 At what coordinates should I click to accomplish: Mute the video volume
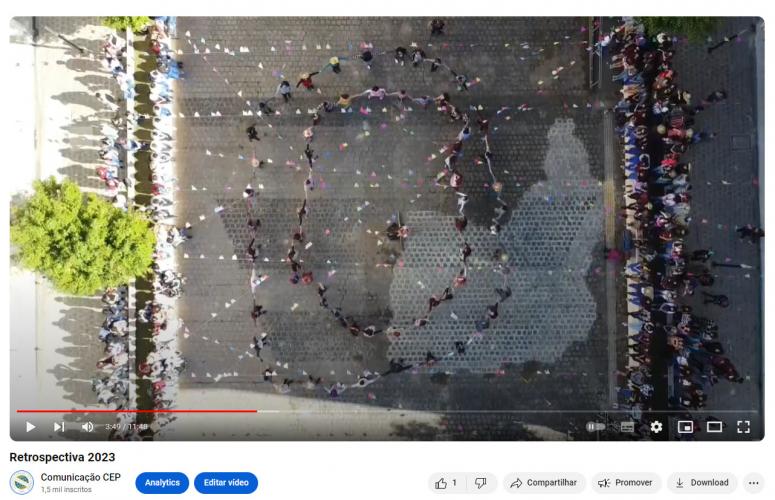[x=87, y=427]
